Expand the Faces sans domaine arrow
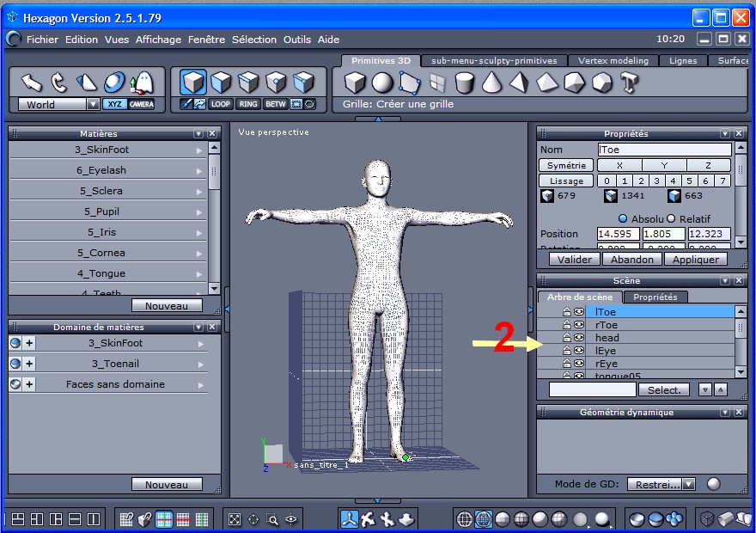This screenshot has width=756, height=533. coord(200,385)
